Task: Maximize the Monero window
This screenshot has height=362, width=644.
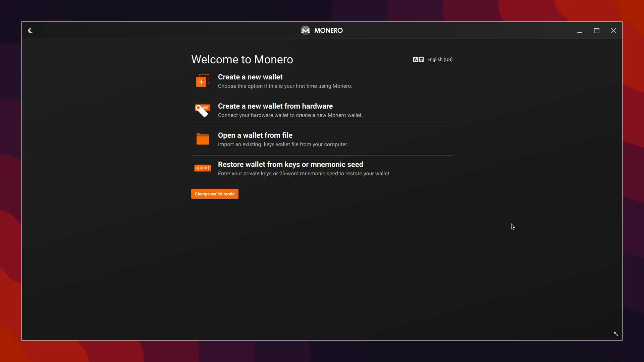Action: 597,31
